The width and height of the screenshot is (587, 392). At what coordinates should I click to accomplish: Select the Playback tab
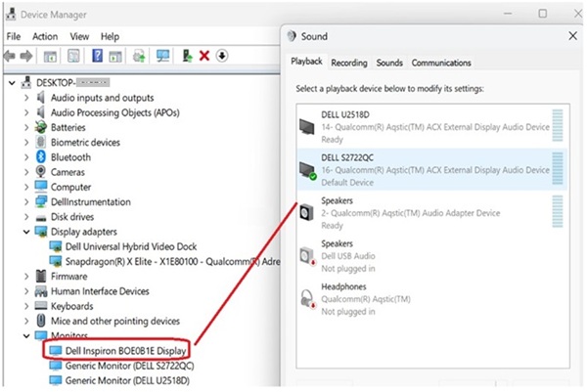306,62
